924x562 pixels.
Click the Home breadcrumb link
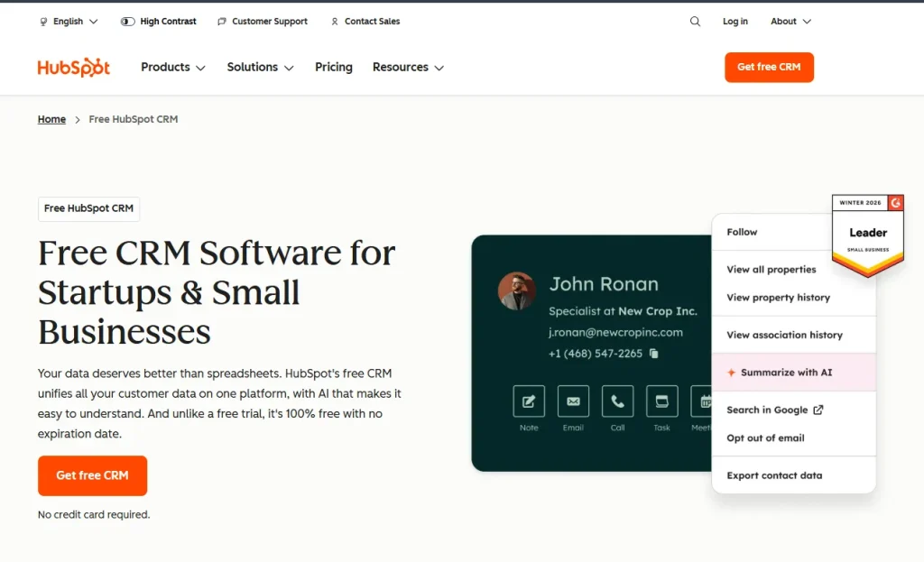click(51, 119)
